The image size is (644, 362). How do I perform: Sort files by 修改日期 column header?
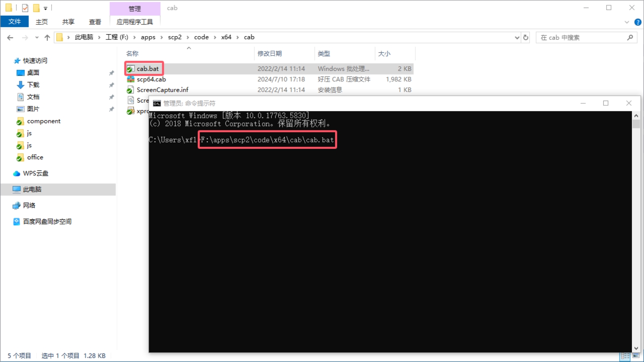[270, 53]
